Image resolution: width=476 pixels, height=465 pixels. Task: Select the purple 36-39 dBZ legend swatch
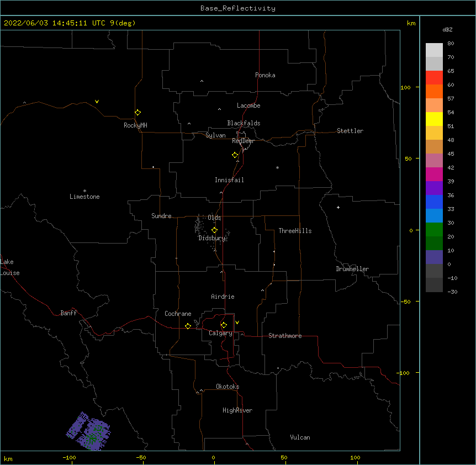434,188
